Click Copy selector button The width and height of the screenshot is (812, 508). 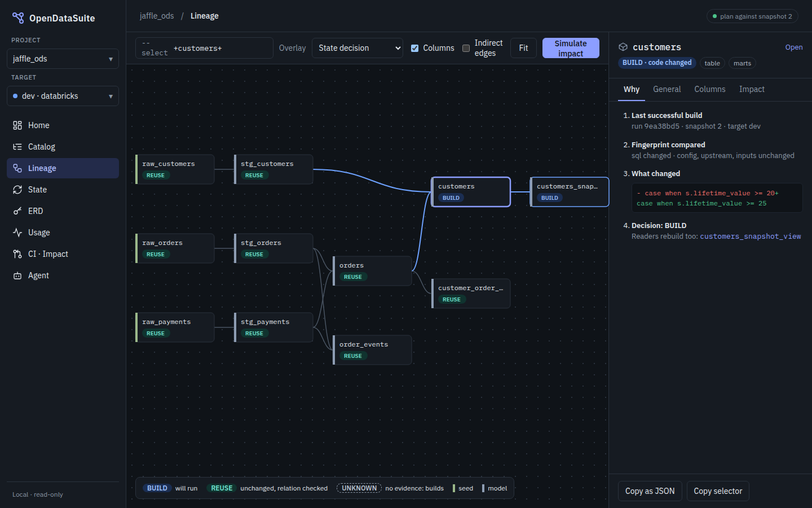click(718, 491)
